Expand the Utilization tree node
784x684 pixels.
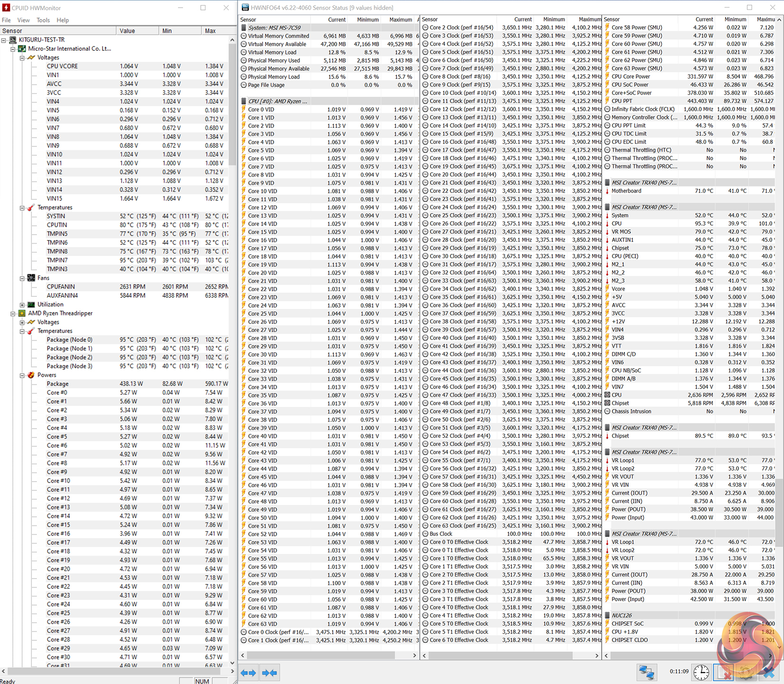point(22,304)
